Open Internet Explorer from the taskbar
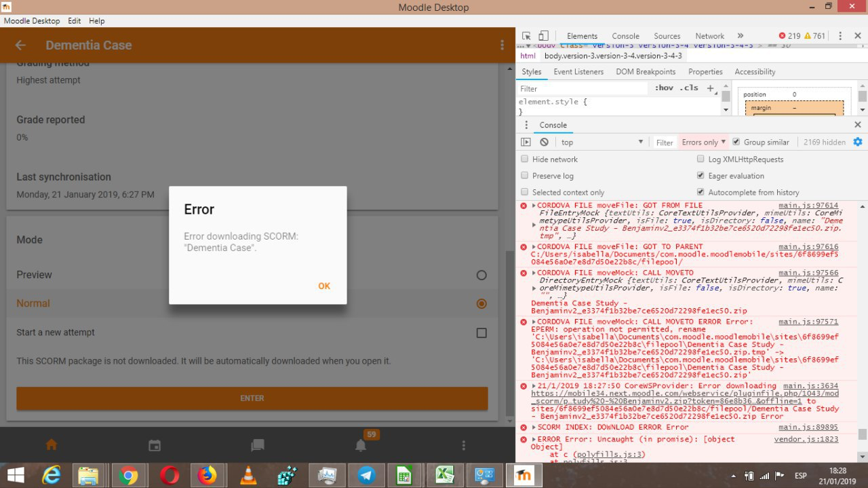Viewport: 868px width, 488px height. coord(51,475)
